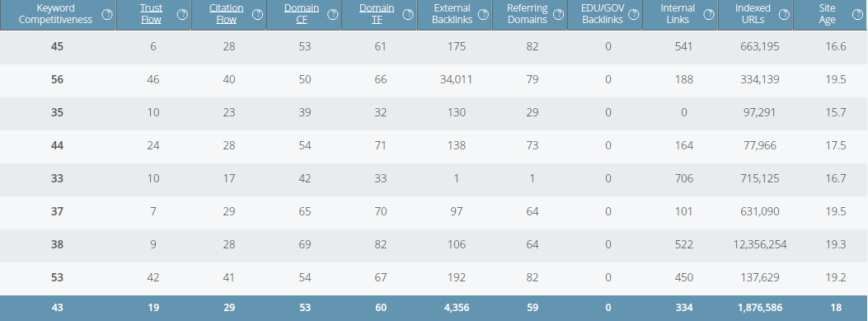Screen dimensions: 868x321
Task: Click internal links value 188
Action: 683,79
